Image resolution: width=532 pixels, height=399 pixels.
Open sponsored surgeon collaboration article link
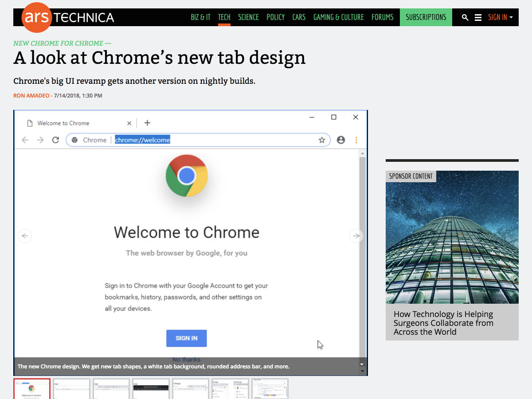443,323
